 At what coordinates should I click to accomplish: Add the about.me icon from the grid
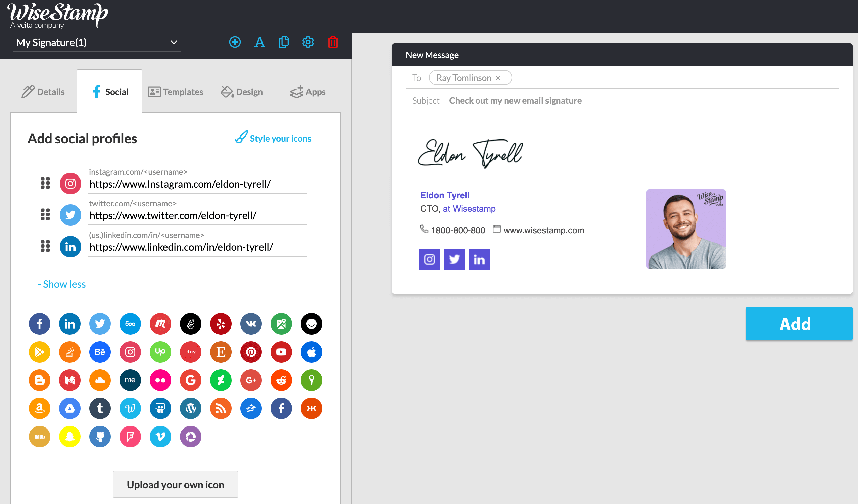click(x=130, y=380)
